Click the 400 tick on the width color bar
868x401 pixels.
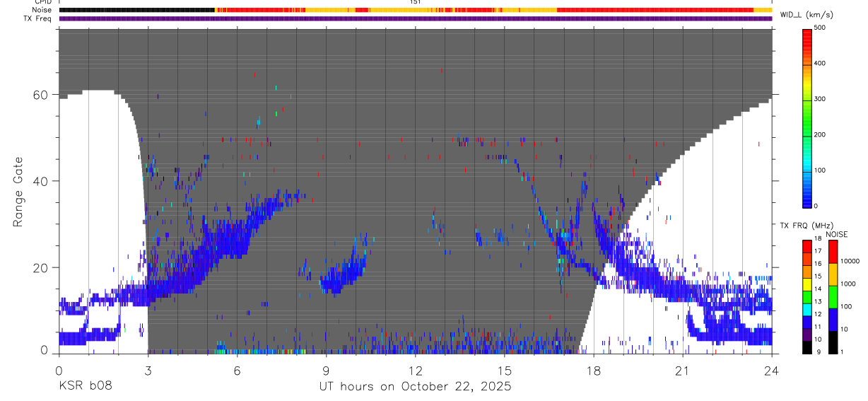pyautogui.click(x=820, y=64)
